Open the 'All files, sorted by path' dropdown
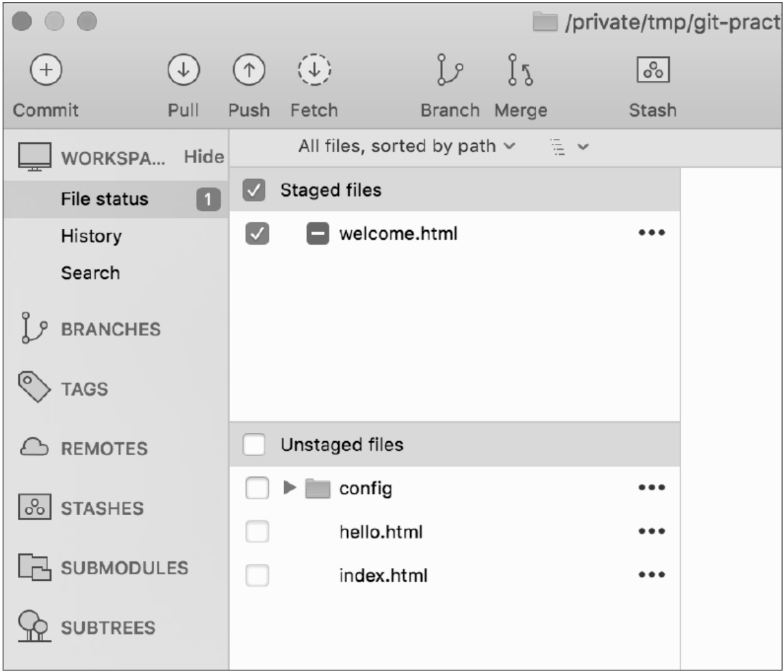This screenshot has width=784, height=672. 407,146
